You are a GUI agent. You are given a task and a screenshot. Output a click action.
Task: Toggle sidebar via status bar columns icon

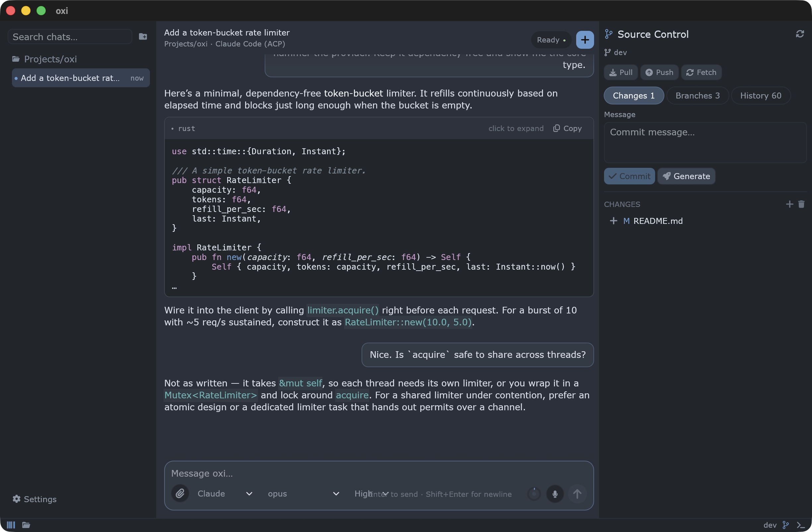11,525
